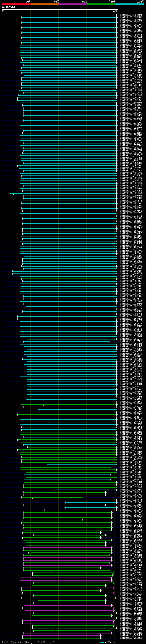Select label UniRef100_B8C5H7

click(x=131, y=296)
